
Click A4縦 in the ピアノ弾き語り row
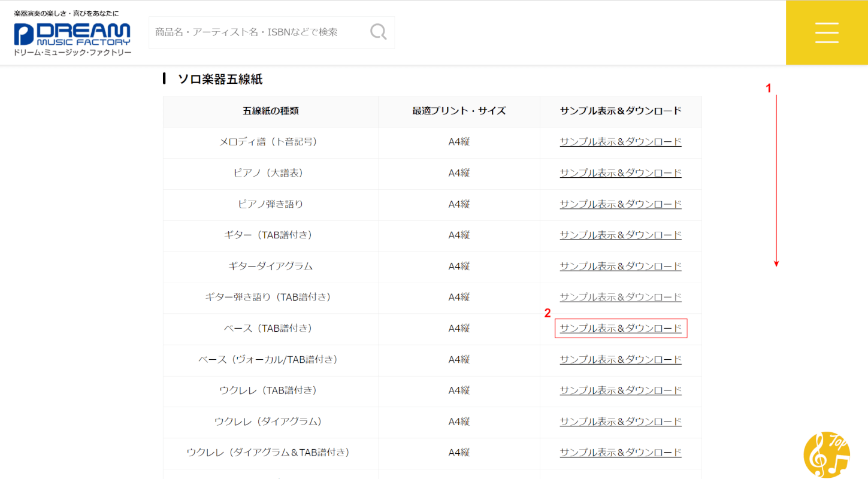click(x=459, y=204)
